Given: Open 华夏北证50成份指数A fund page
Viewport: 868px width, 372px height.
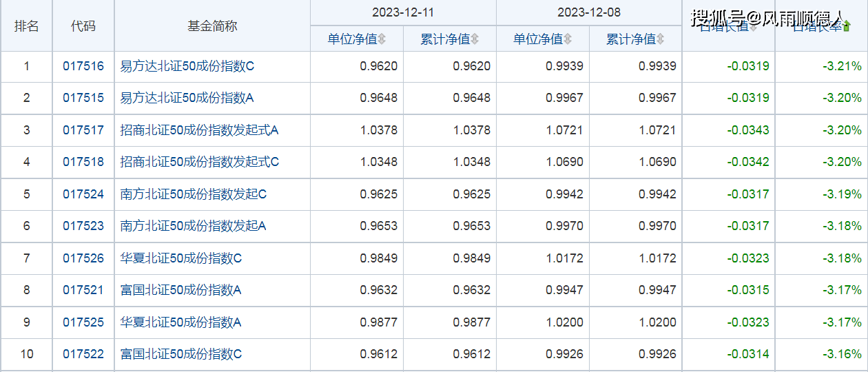Looking at the screenshot, I should coord(180,322).
